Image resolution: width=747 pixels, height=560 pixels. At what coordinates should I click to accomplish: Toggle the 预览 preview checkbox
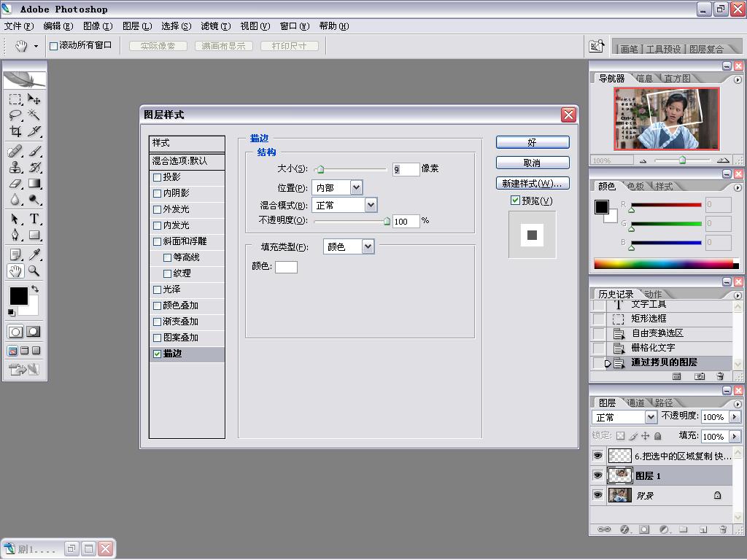click(515, 201)
